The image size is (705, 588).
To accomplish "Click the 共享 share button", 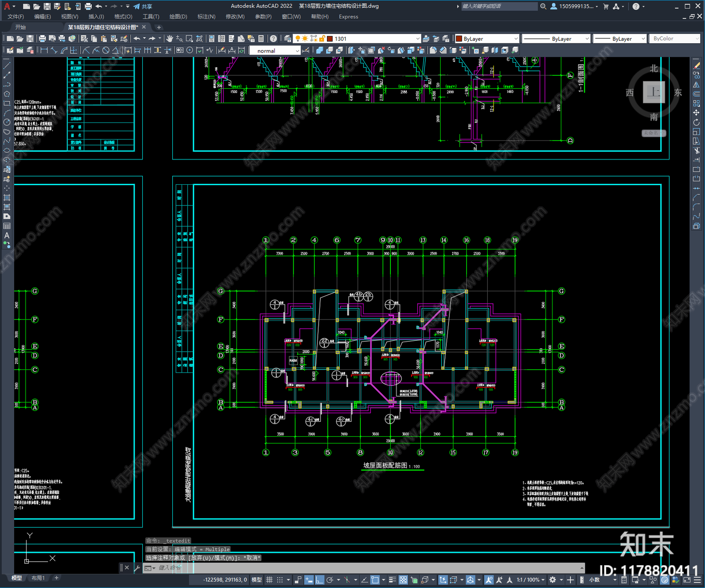I will pyautogui.click(x=143, y=6).
